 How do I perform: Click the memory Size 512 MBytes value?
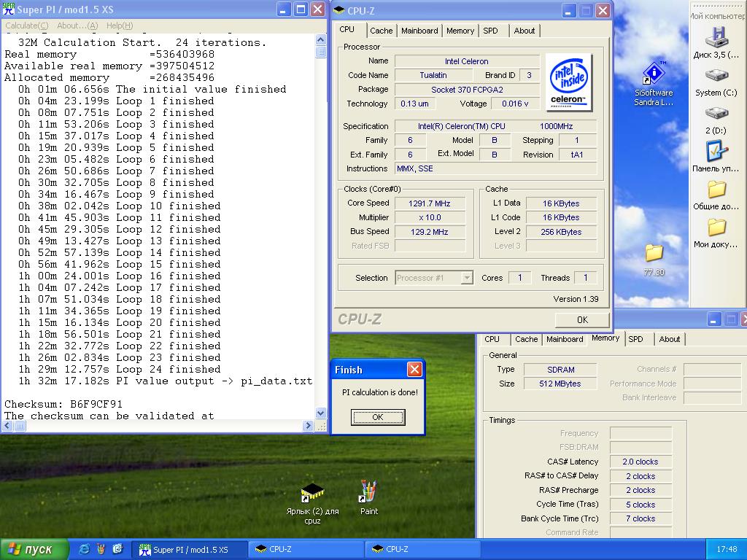click(560, 384)
